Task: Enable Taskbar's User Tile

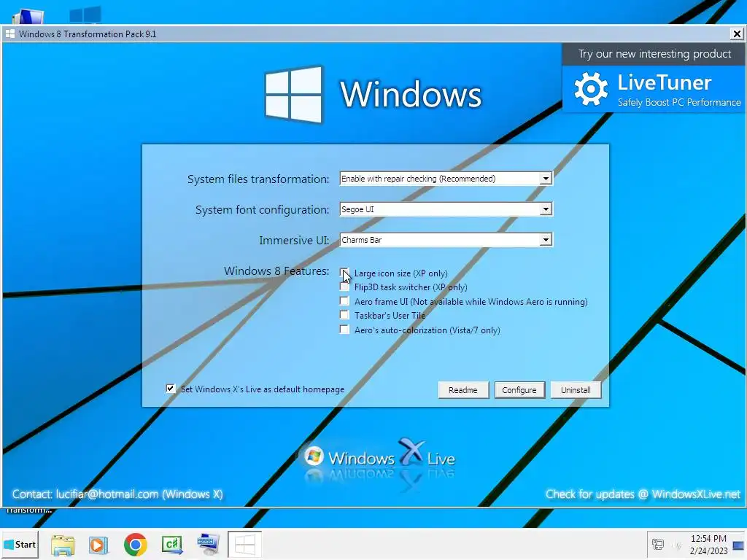Action: 344,315
